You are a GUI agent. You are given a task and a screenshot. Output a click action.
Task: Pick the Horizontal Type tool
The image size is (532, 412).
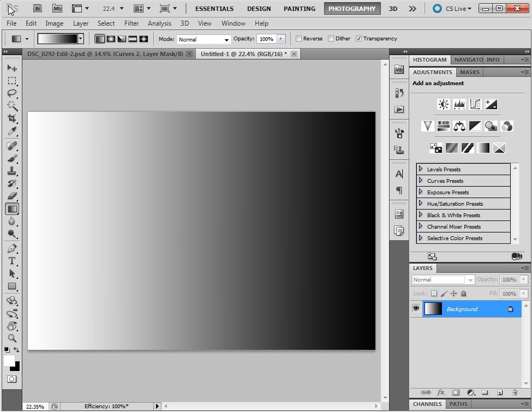pos(12,261)
